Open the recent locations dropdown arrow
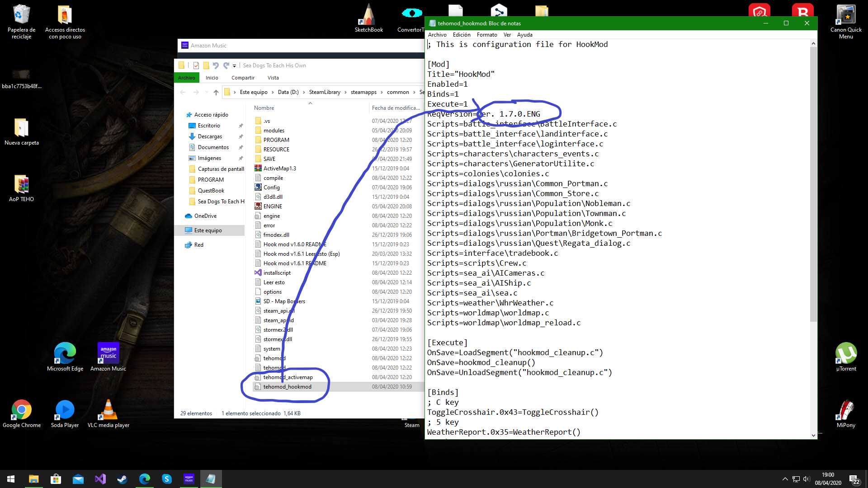Image resolution: width=868 pixels, height=488 pixels. (x=207, y=92)
